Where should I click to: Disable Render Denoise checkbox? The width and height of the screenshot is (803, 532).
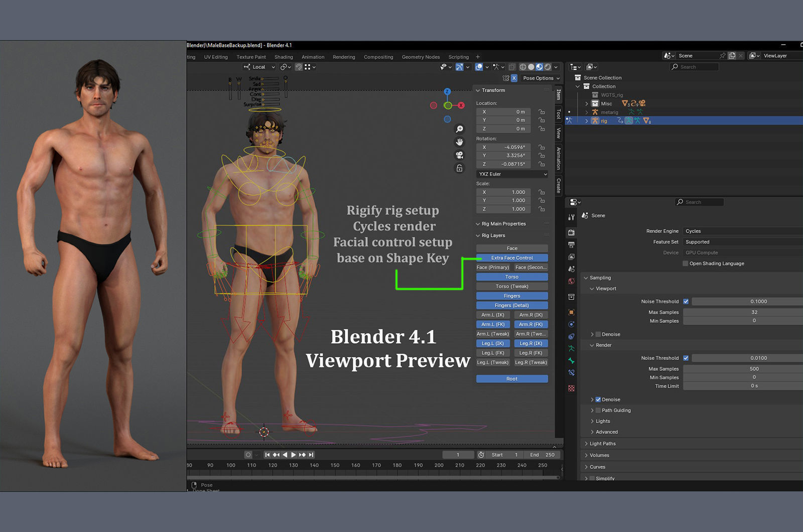click(598, 400)
